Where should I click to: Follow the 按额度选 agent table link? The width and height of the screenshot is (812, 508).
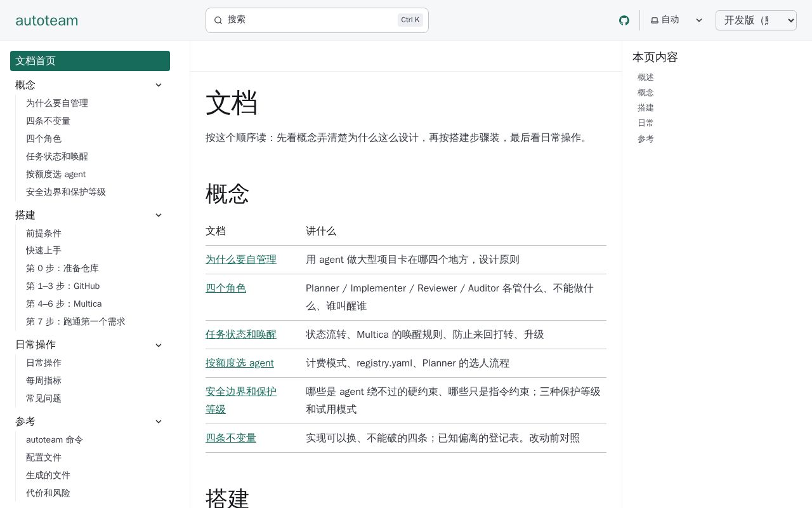click(240, 363)
